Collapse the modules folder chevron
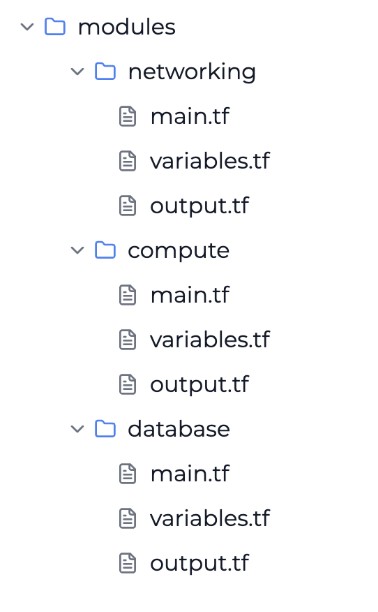Image resolution: width=378 pixels, height=612 pixels. coord(27,27)
